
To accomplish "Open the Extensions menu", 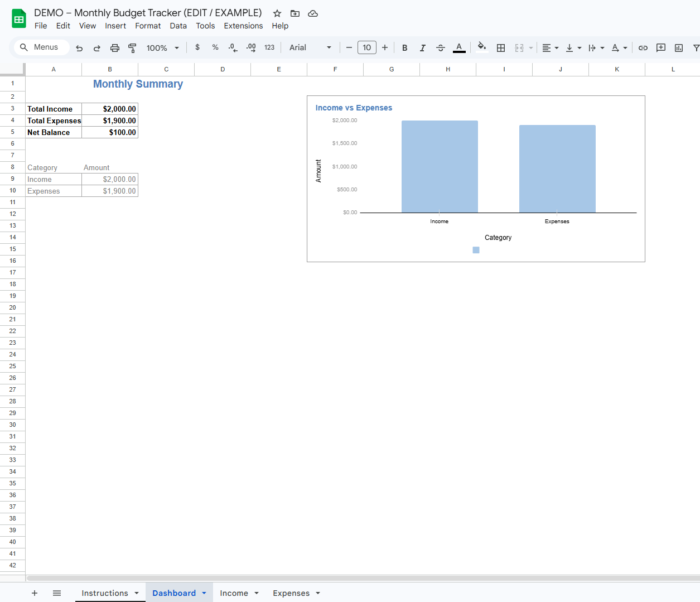I will [x=243, y=26].
